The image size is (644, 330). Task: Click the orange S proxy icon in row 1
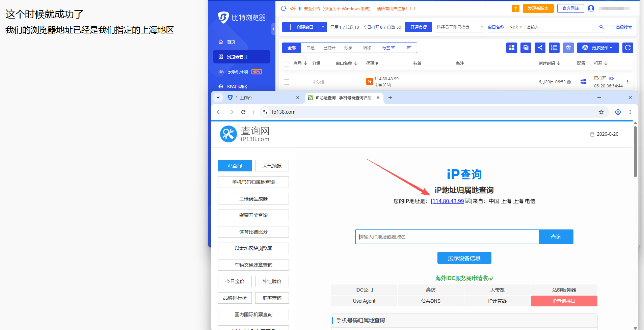click(x=369, y=81)
